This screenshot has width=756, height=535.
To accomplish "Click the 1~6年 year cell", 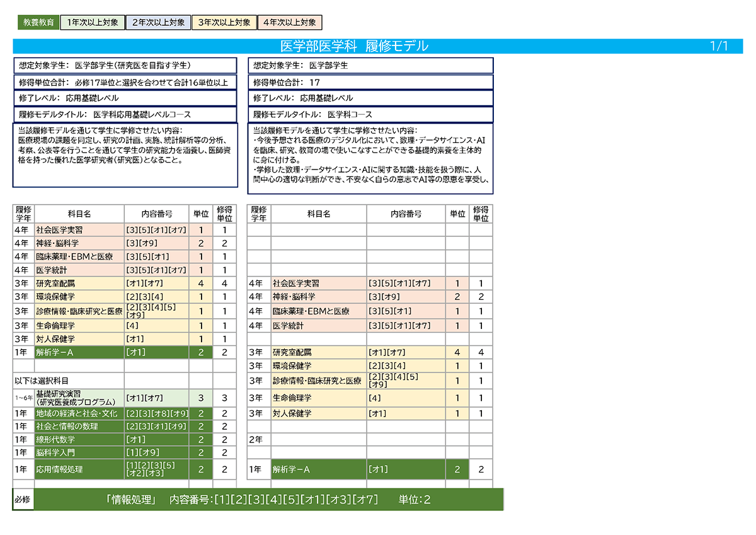I will click(24, 398).
